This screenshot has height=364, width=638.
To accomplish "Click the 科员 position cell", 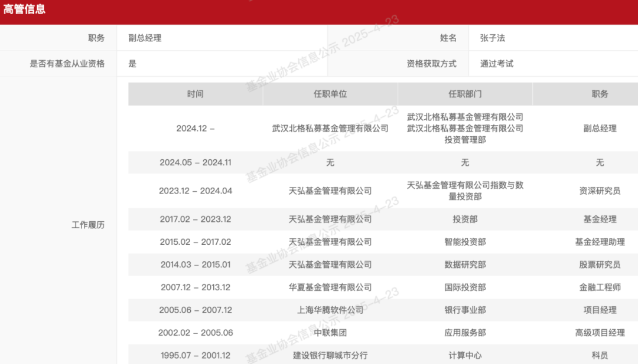I will tap(600, 356).
